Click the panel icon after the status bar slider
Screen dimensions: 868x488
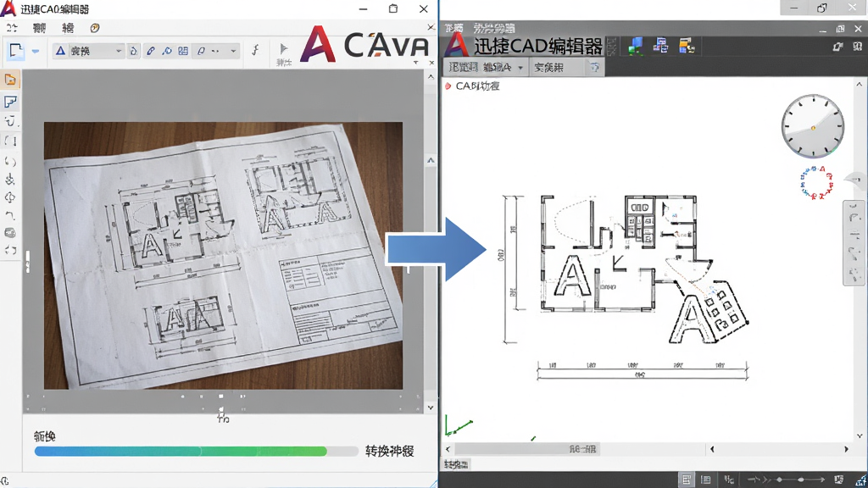[838, 480]
